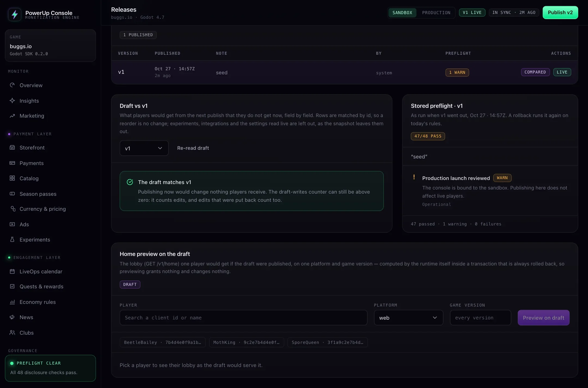588x388 pixels.
Task: Click the Insights sparkle icon
Action: (x=12, y=101)
